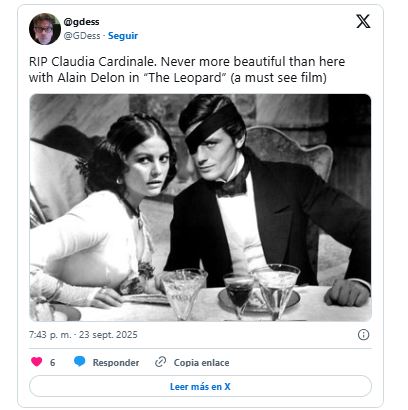Open the black-and-white film photo

click(x=200, y=208)
